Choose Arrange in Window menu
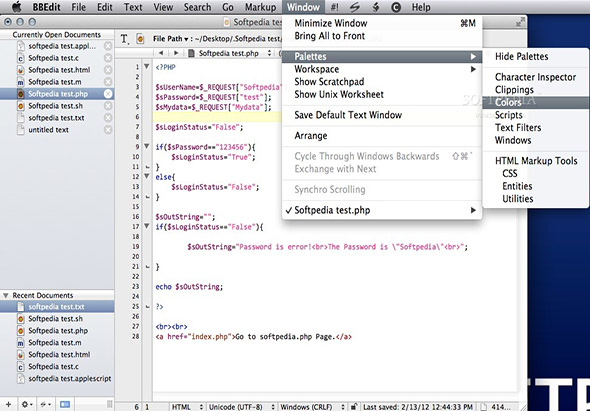590x411 pixels. (382, 136)
